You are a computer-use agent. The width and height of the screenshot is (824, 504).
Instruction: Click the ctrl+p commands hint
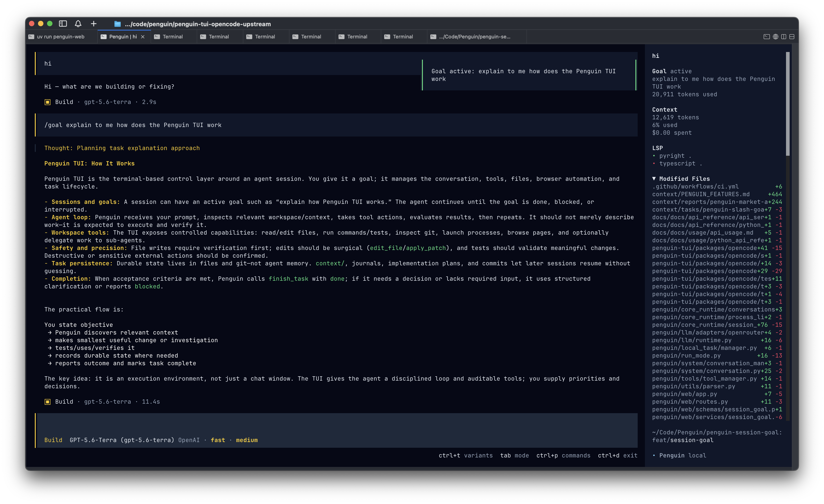click(563, 456)
